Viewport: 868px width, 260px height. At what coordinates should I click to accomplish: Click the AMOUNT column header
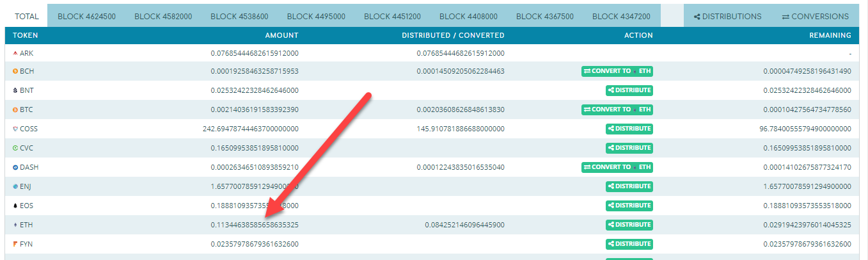282,36
